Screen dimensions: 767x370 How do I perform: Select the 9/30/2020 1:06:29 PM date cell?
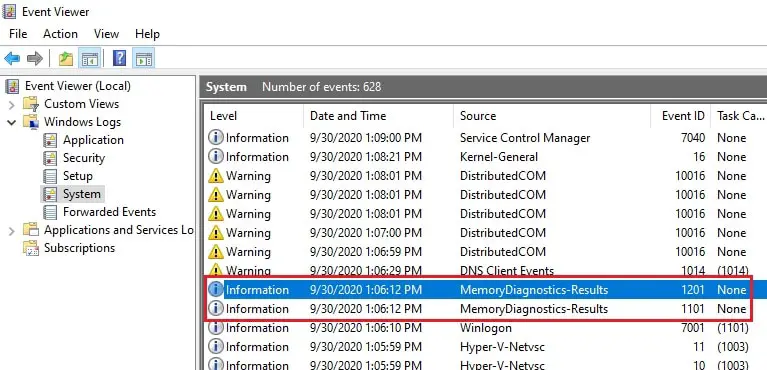365,271
